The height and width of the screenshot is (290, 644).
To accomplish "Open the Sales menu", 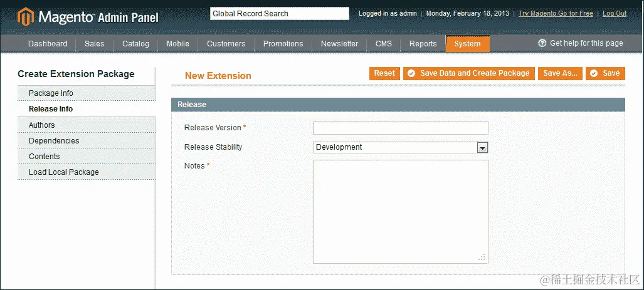I will tap(95, 43).
